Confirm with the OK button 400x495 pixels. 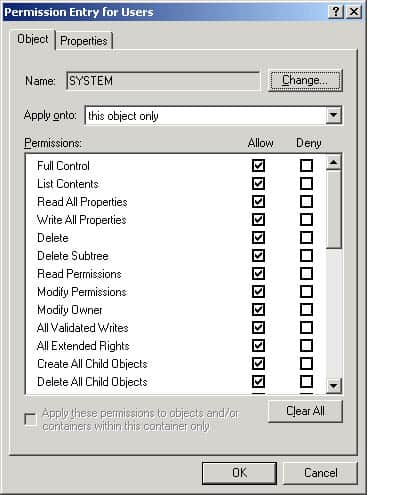pos(239,473)
